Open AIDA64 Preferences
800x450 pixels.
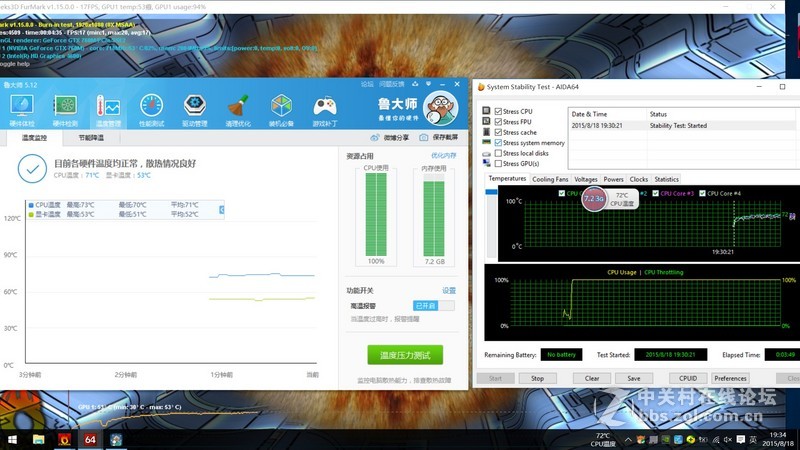730,379
